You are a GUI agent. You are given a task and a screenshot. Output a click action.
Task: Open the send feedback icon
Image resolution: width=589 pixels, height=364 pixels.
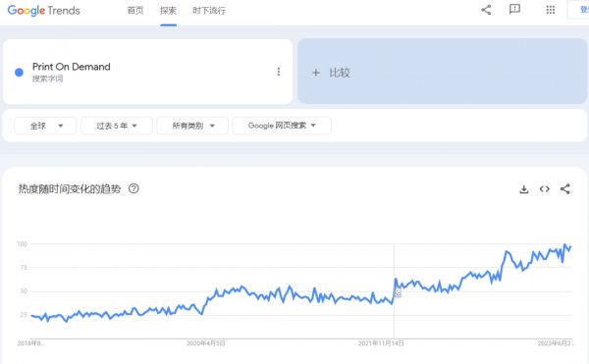point(514,10)
